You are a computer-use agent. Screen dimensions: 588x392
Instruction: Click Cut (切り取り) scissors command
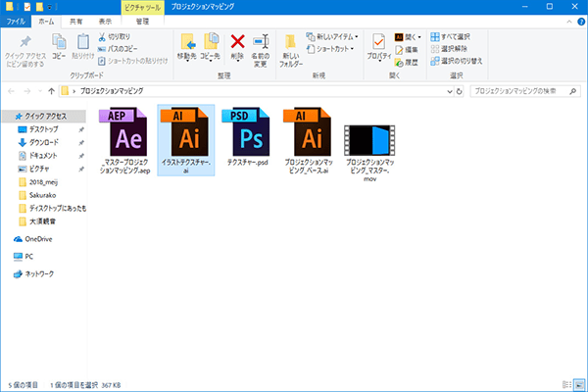115,37
